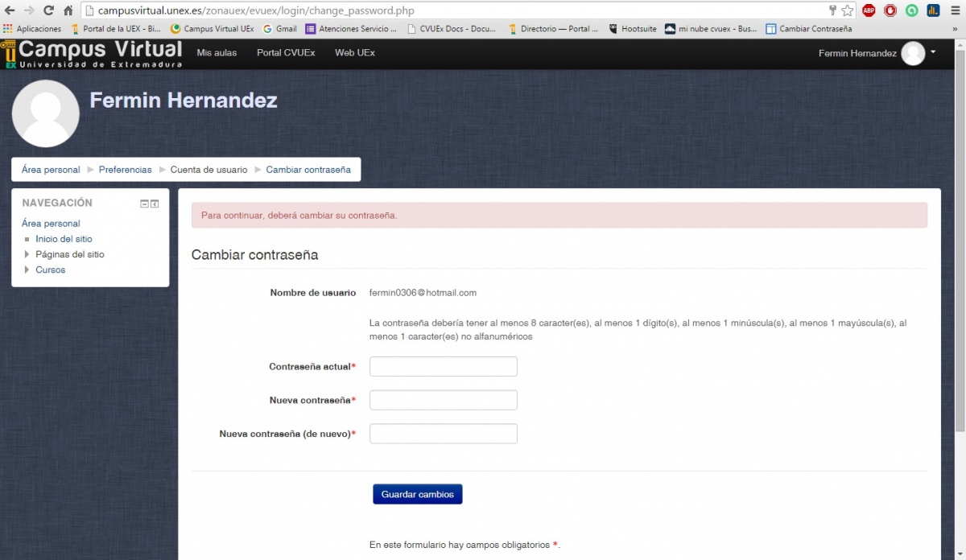Viewport: 966px width, 560px height.
Task: Open the Portal CVUEx menu item
Action: pyautogui.click(x=286, y=53)
